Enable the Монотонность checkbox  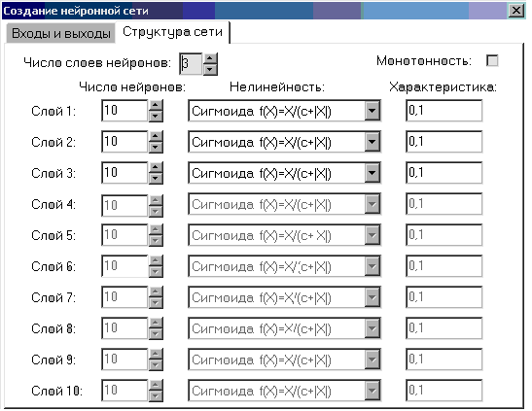[492, 60]
